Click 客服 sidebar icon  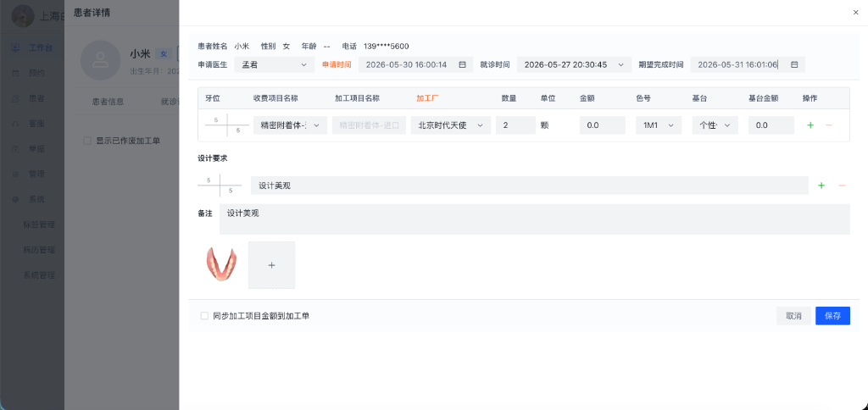(16, 124)
